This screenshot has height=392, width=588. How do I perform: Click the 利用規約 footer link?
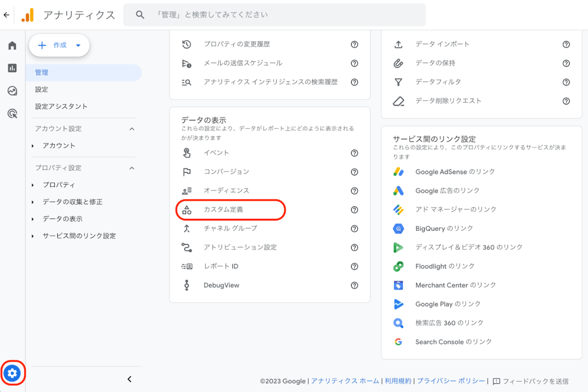pyautogui.click(x=398, y=381)
